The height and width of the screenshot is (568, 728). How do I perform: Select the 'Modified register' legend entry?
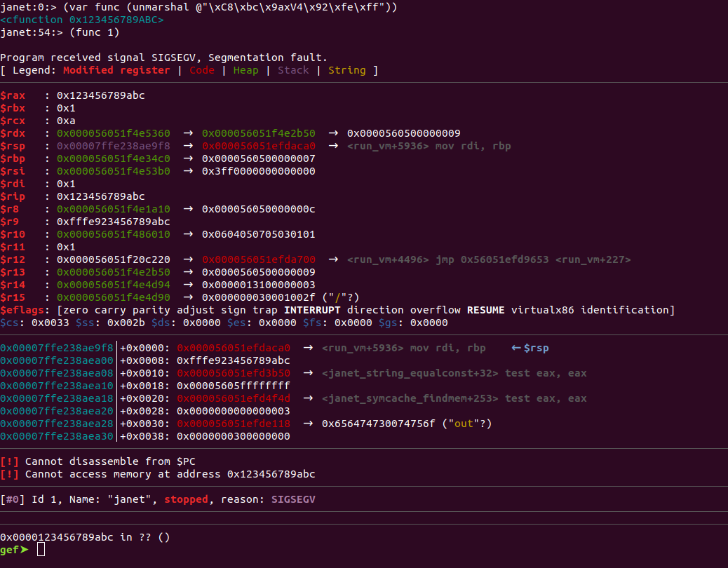(x=116, y=70)
